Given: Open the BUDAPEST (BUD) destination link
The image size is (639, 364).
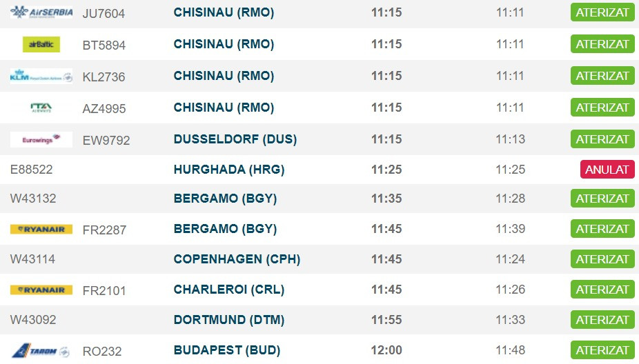Looking at the screenshot, I should tap(227, 350).
